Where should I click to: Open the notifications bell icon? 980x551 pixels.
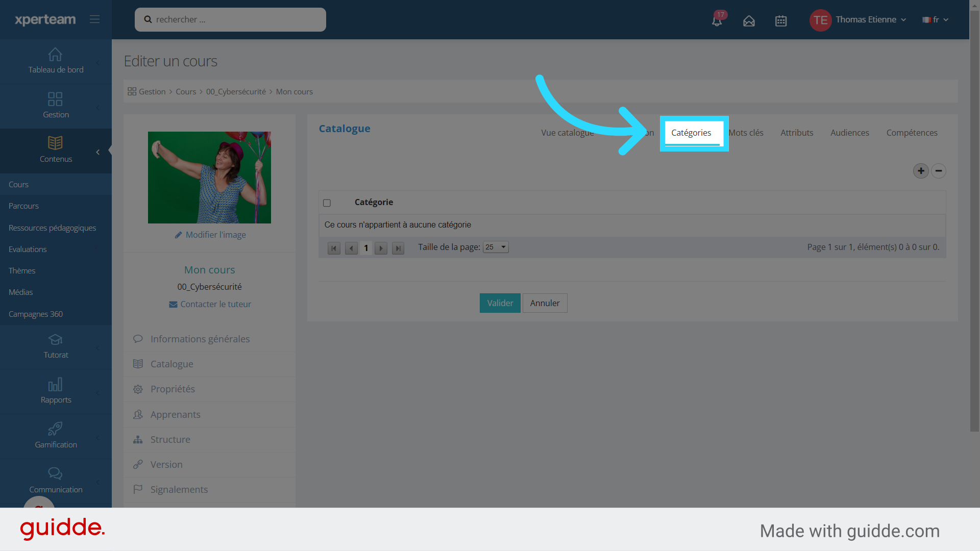point(717,20)
